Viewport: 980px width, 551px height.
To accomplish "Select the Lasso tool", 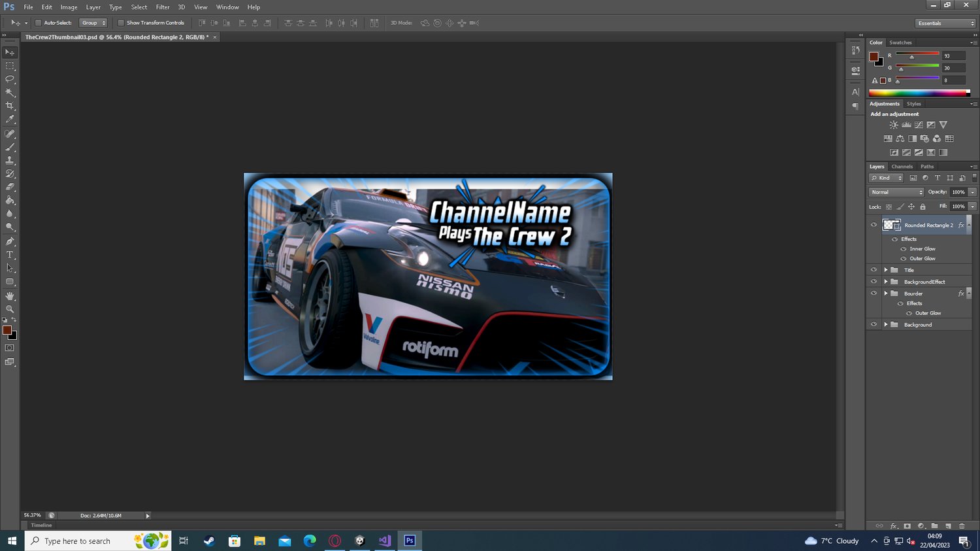I will tap(10, 79).
